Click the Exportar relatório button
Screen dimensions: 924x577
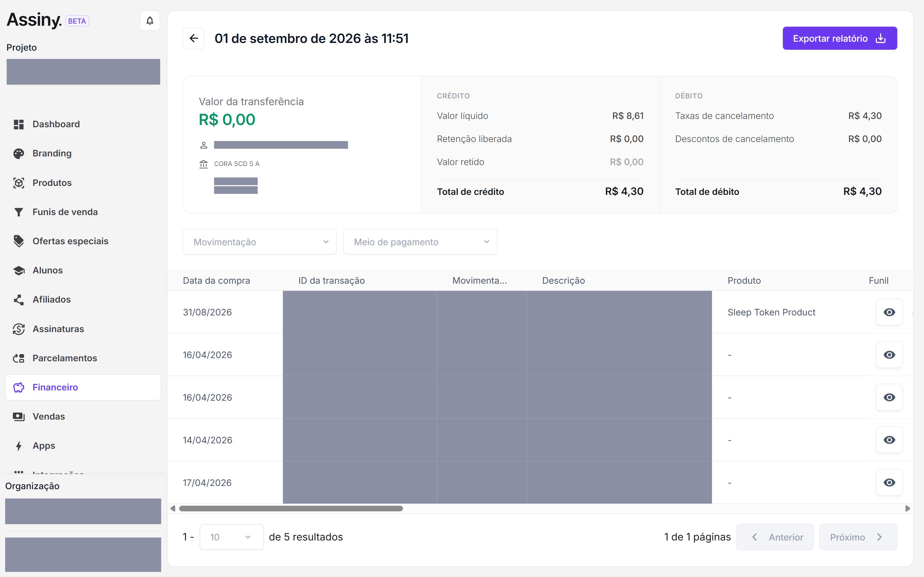(840, 38)
